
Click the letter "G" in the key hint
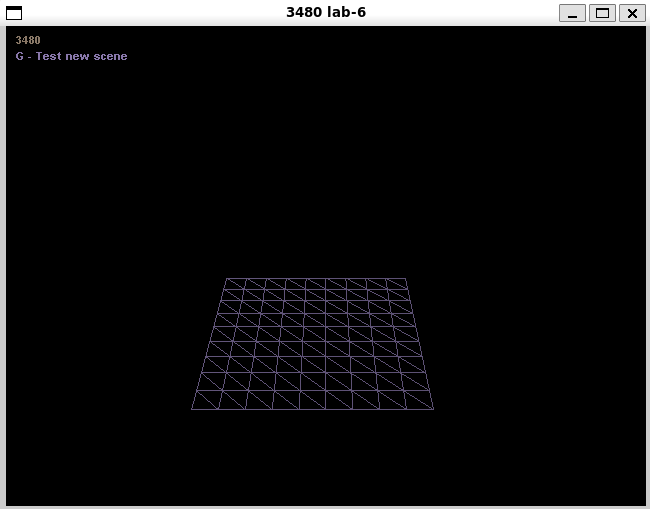coord(20,56)
